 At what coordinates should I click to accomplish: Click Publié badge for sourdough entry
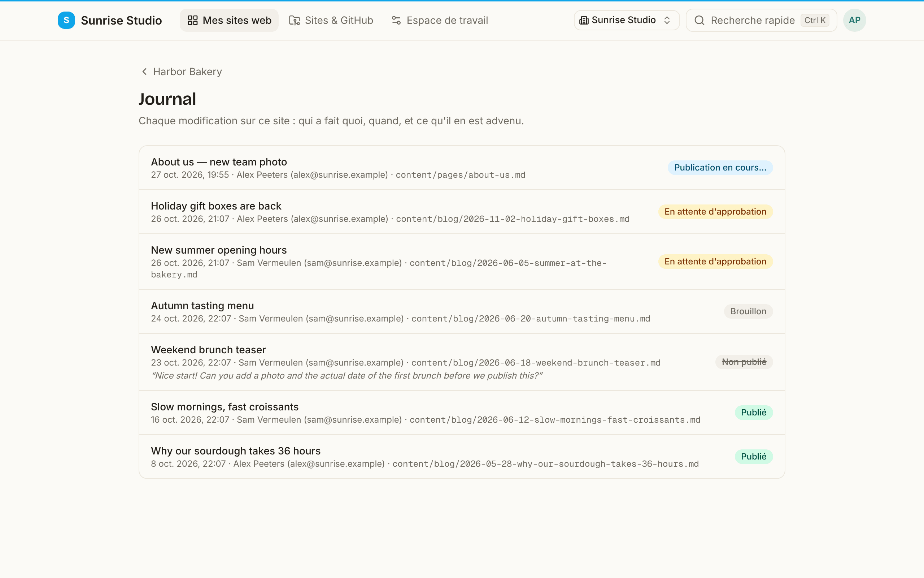click(x=754, y=456)
